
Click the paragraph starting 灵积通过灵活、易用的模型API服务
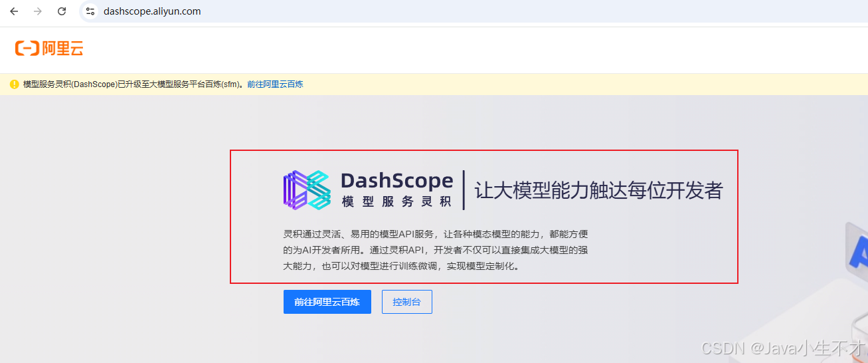[436, 250]
